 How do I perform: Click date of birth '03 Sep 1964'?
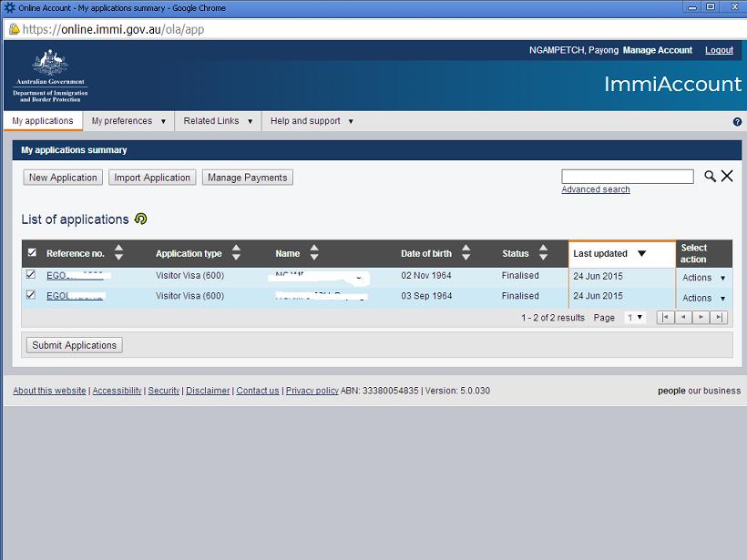point(426,296)
